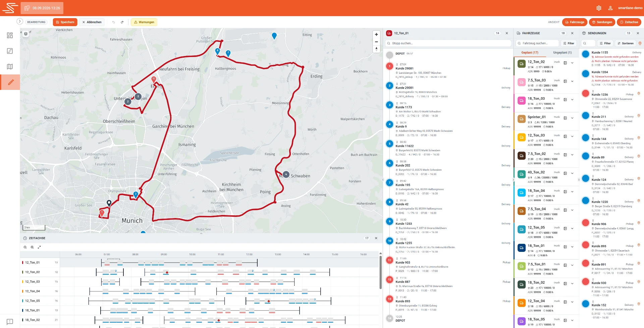This screenshot has width=644, height=328.
Task: Focus the Stopp suchen search field
Action: click(x=448, y=43)
